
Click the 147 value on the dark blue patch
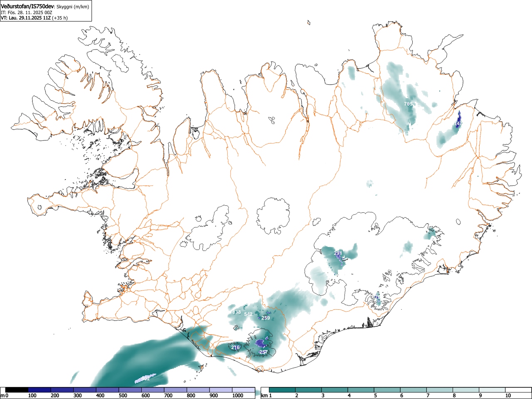[458, 123]
